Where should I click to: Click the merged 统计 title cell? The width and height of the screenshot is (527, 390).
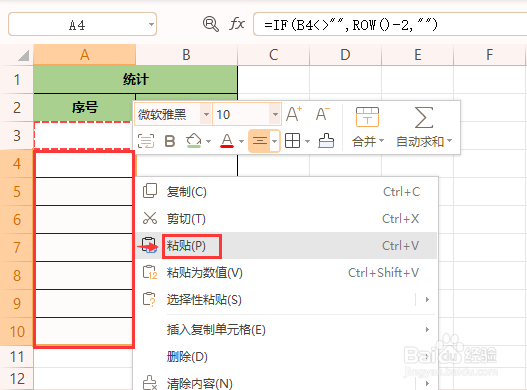[135, 80]
